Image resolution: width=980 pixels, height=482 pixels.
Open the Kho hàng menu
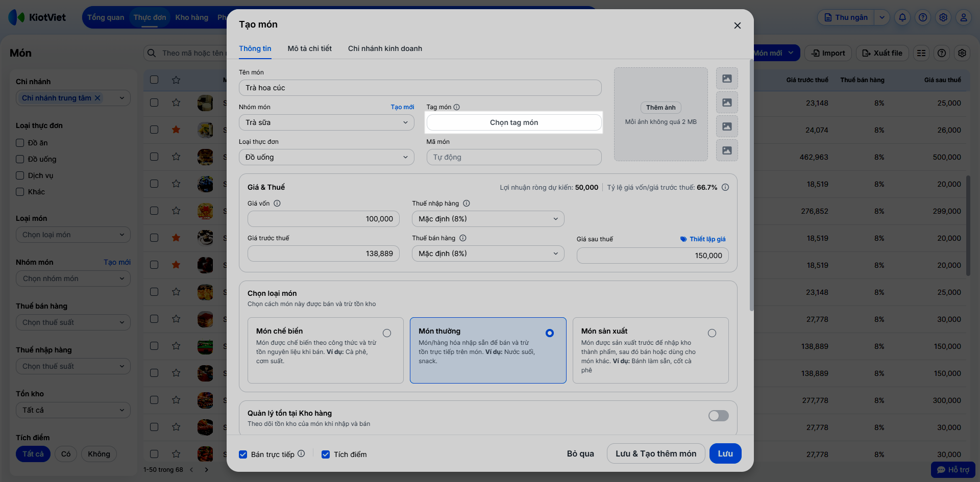click(x=192, y=17)
